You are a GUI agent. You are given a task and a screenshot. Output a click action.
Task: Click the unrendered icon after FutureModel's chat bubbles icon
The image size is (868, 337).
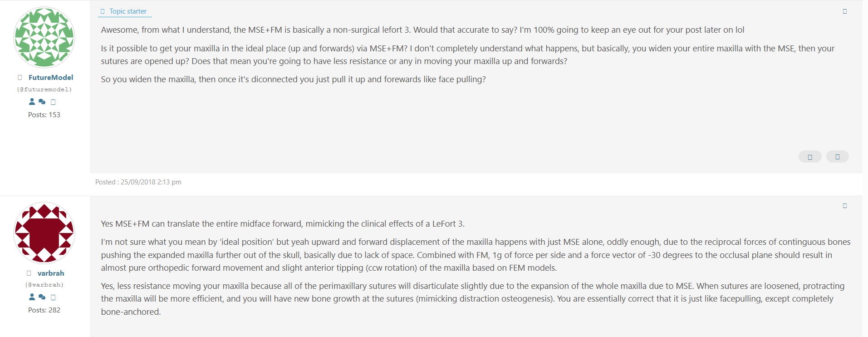pos(53,102)
